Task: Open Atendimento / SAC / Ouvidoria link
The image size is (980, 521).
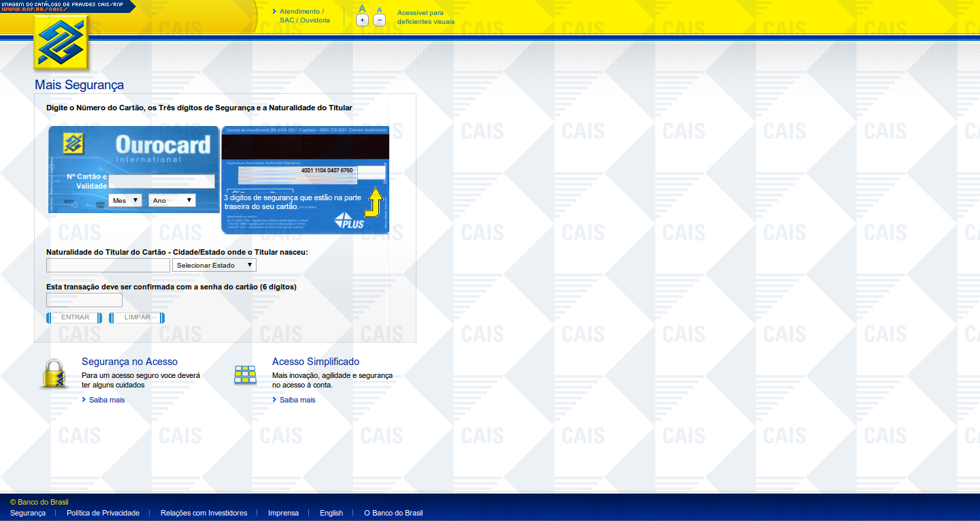Action: click(304, 16)
